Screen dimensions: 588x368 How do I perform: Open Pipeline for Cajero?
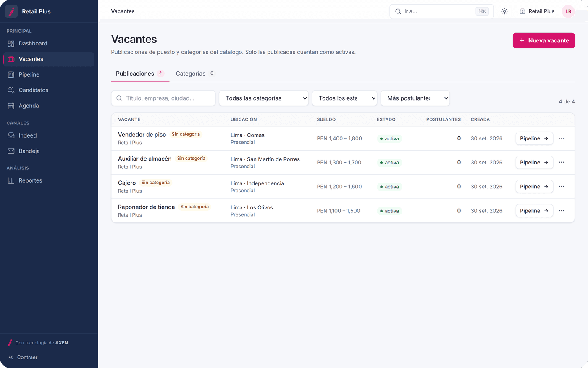click(x=534, y=187)
